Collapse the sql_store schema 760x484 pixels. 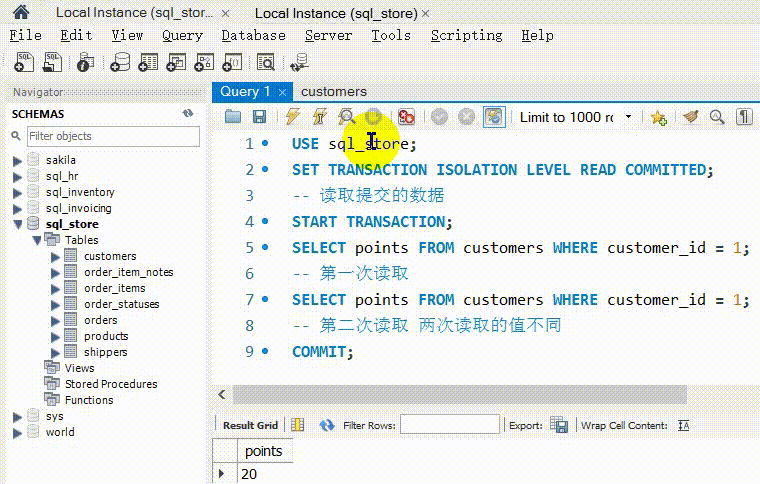point(18,224)
